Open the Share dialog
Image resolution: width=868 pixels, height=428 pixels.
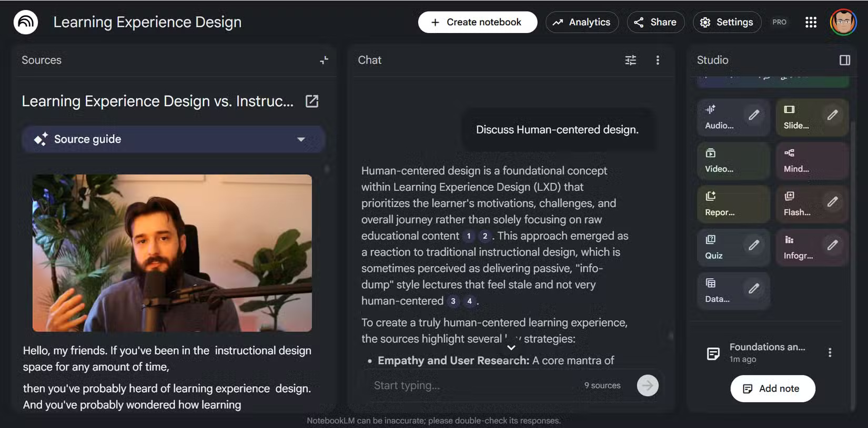655,22
